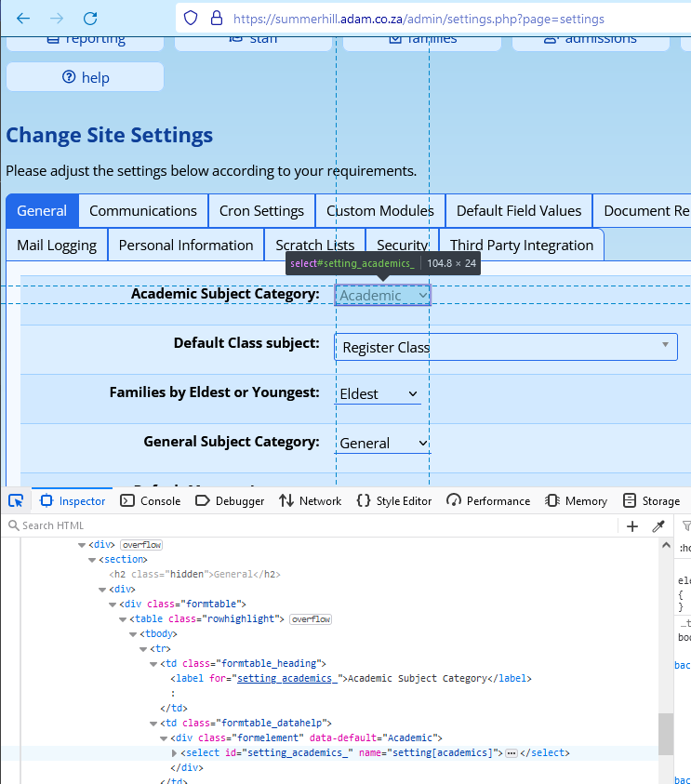Click the overflow badge on the table element
691x784 pixels.
pos(311,619)
